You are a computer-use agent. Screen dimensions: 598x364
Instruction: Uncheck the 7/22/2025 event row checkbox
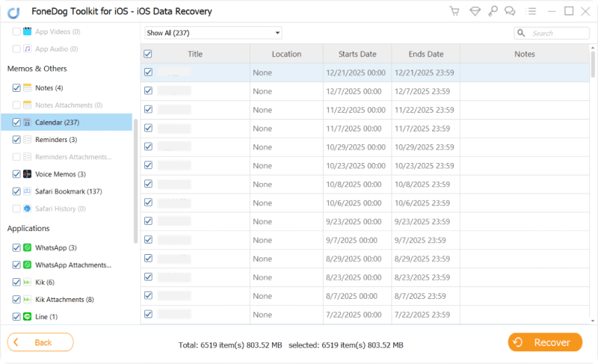[148, 314]
